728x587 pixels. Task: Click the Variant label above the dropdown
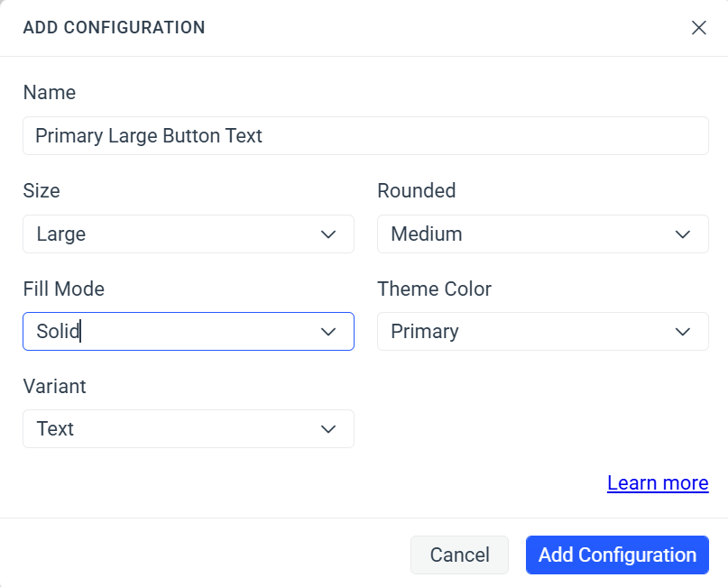(54, 386)
